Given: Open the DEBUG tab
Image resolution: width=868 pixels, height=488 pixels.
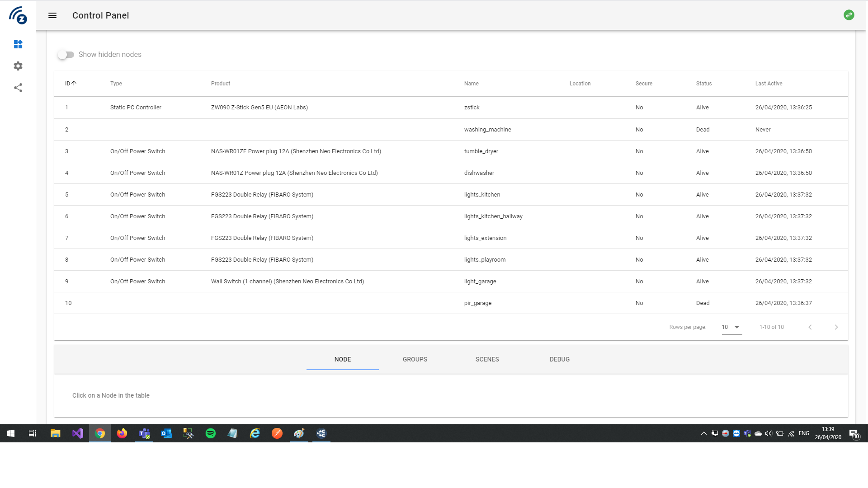Looking at the screenshot, I should pyautogui.click(x=559, y=359).
